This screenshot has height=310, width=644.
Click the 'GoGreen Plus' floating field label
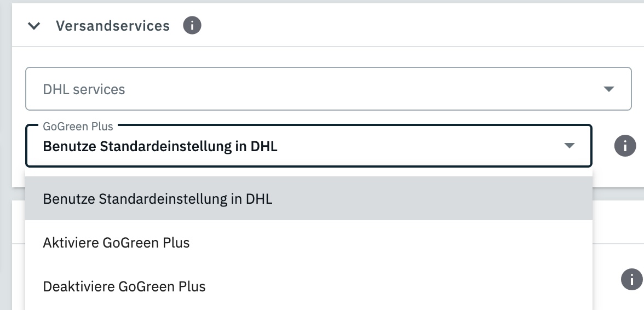78,127
